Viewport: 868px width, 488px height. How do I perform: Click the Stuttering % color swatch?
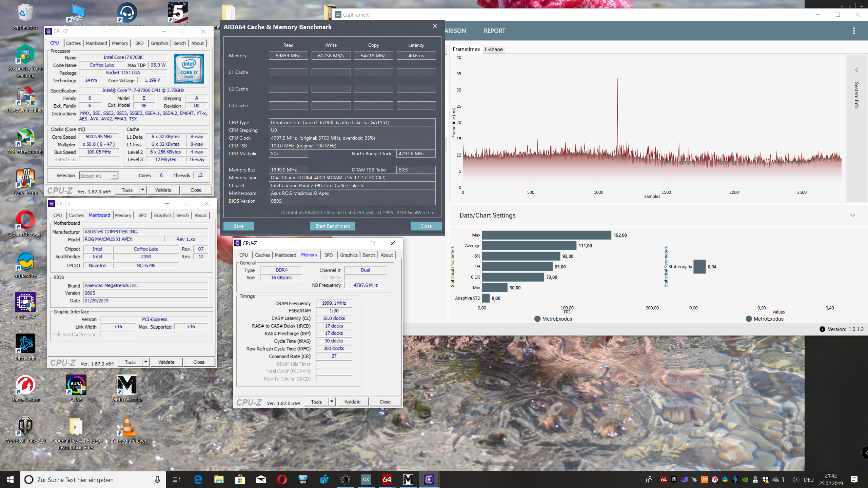(699, 266)
